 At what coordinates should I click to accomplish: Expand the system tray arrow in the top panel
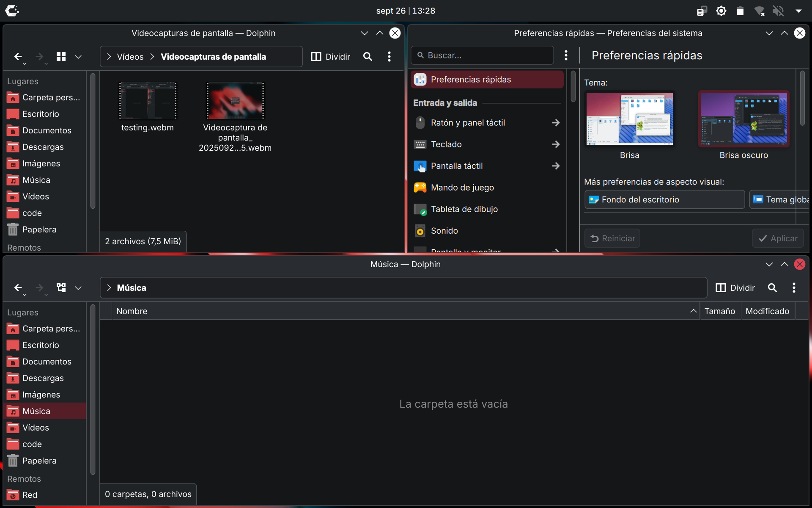coord(798,11)
